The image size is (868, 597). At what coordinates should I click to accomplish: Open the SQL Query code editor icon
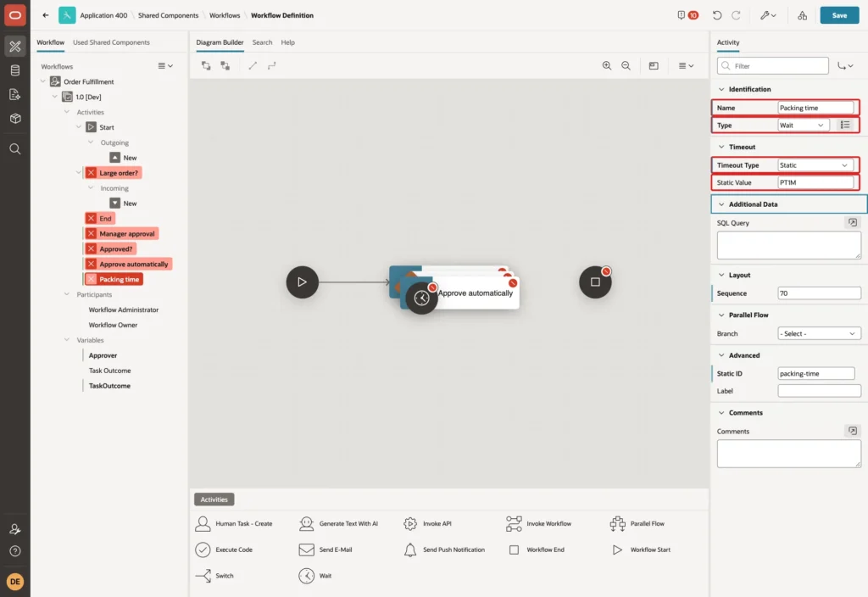852,223
